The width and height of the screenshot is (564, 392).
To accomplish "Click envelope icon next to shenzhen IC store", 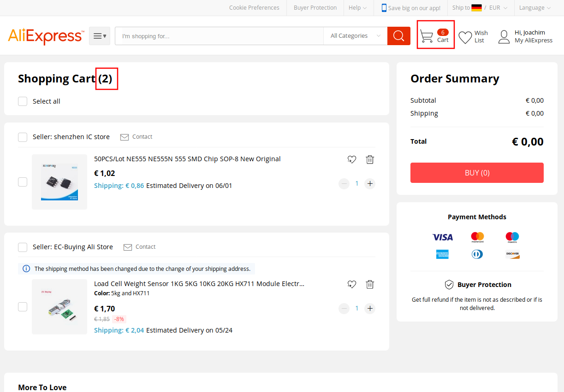I will [x=125, y=137].
